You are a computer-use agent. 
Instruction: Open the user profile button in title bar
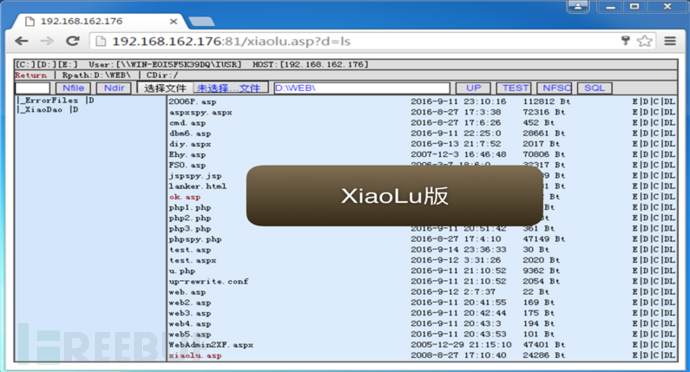[x=577, y=7]
